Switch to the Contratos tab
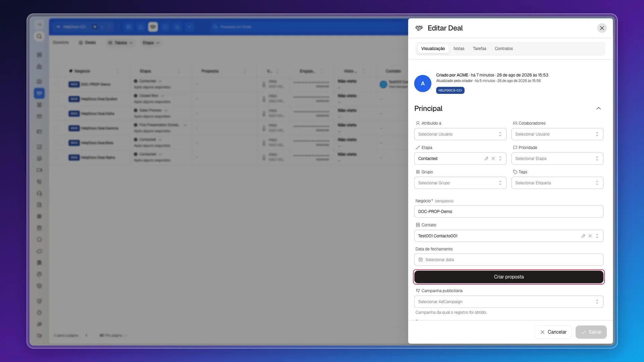This screenshot has height=362, width=644. 504,49
